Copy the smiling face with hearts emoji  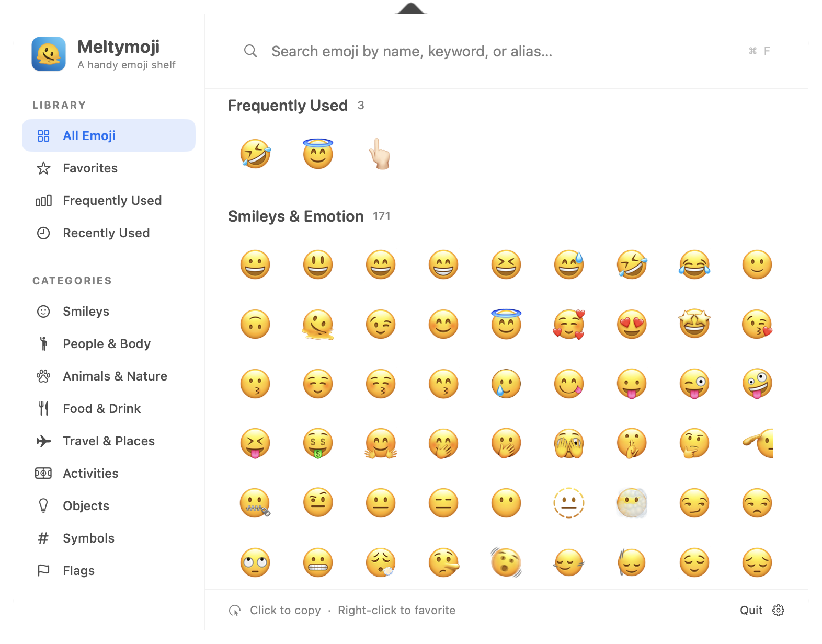click(569, 324)
